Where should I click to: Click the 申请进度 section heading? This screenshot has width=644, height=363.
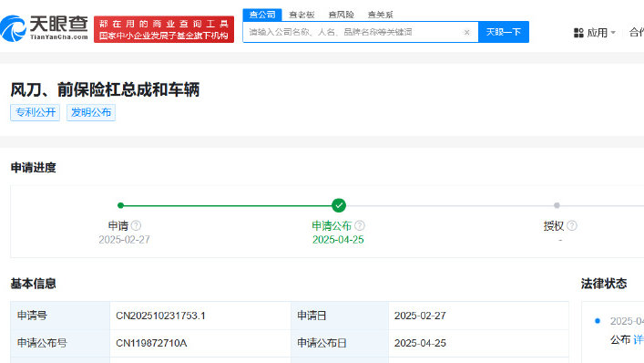tap(34, 168)
